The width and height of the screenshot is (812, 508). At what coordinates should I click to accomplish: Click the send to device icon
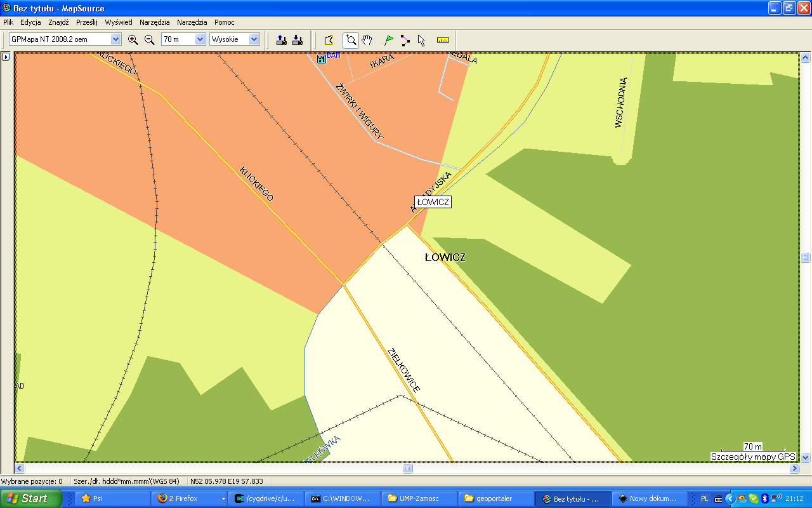pos(282,40)
